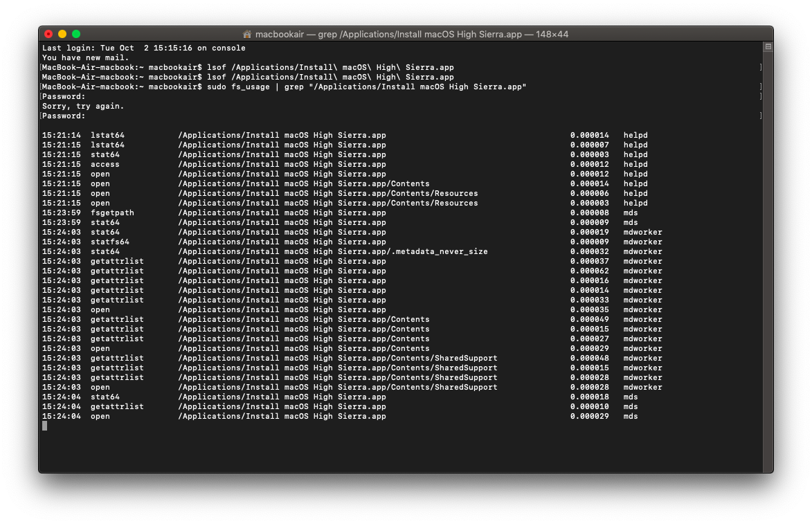
Task: Click the block cursor at prompt bottom
Action: (x=44, y=426)
